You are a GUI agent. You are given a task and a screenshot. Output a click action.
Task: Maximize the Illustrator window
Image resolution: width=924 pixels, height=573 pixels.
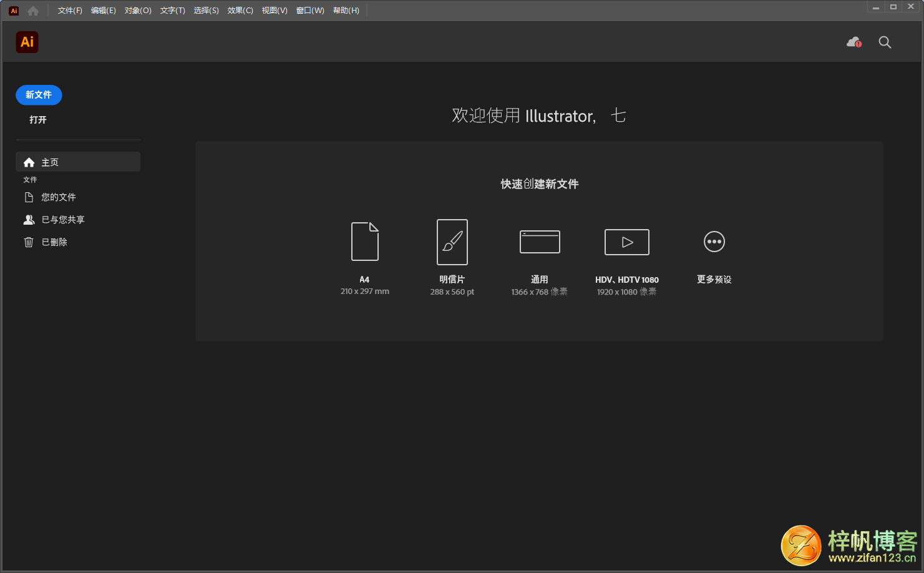893,7
